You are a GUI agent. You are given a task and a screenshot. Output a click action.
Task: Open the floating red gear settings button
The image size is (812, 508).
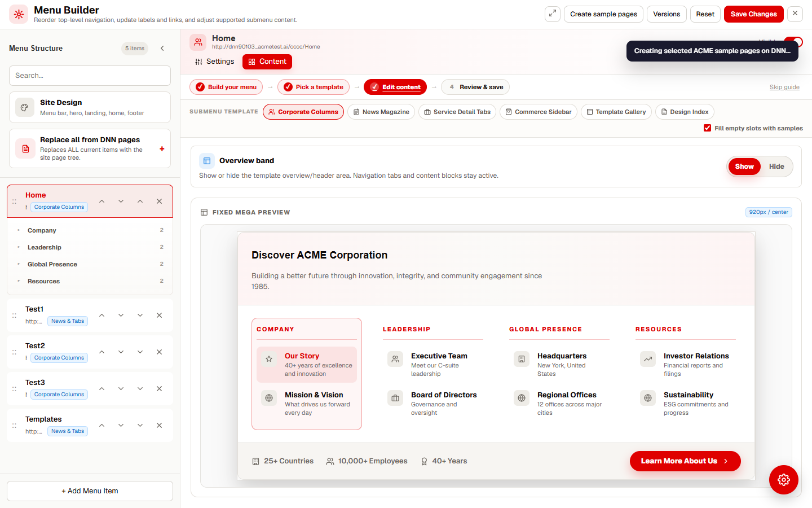tap(784, 480)
